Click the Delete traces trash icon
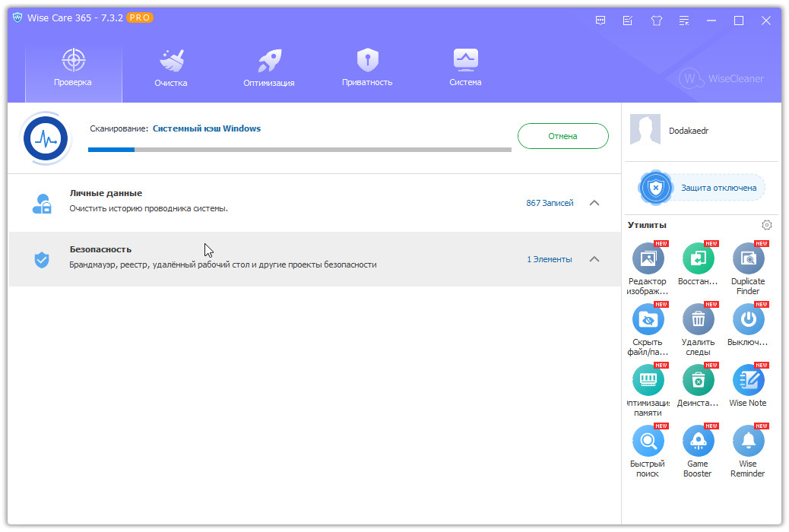Screen dimensions: 789x532 (698, 320)
